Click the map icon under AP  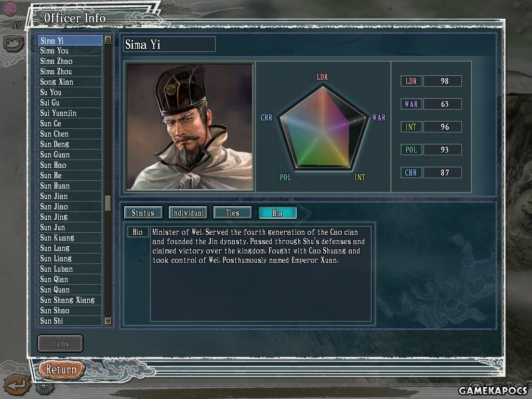coord(13,44)
